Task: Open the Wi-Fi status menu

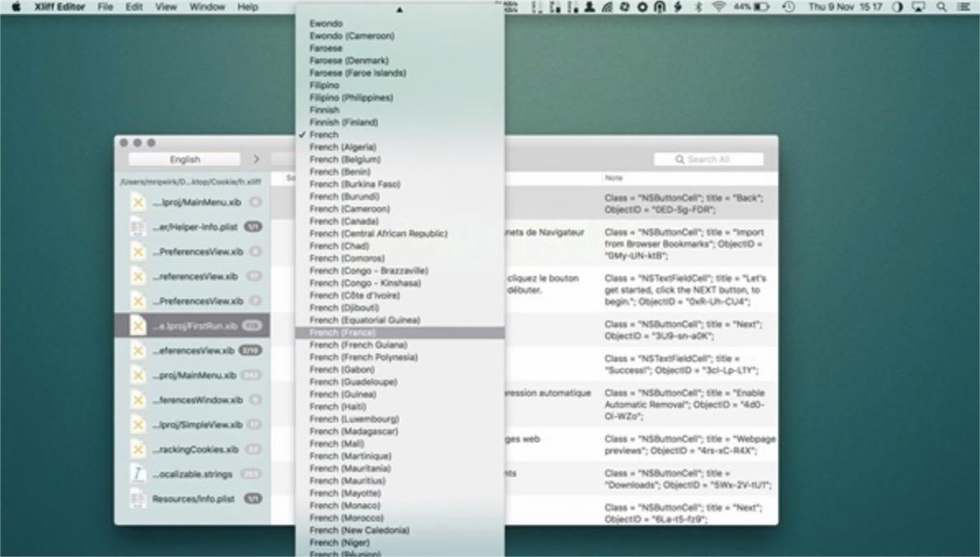Action: point(719,7)
